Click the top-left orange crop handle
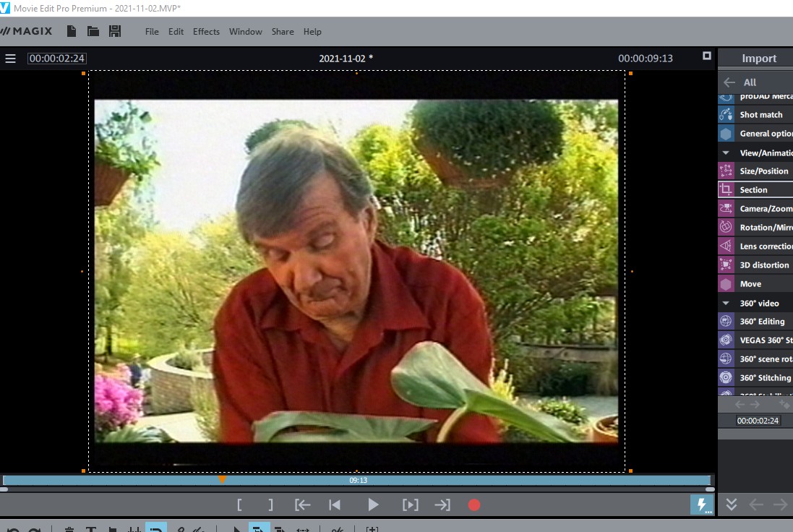The width and height of the screenshot is (793, 532). [x=83, y=74]
